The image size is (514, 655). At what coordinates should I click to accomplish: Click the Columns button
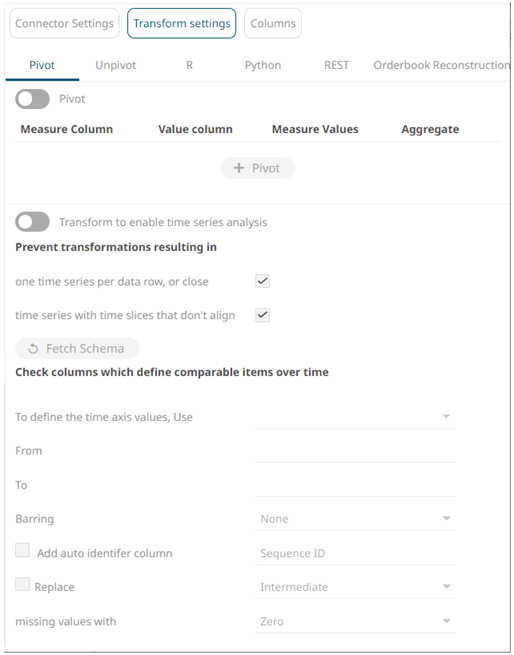[x=273, y=23]
